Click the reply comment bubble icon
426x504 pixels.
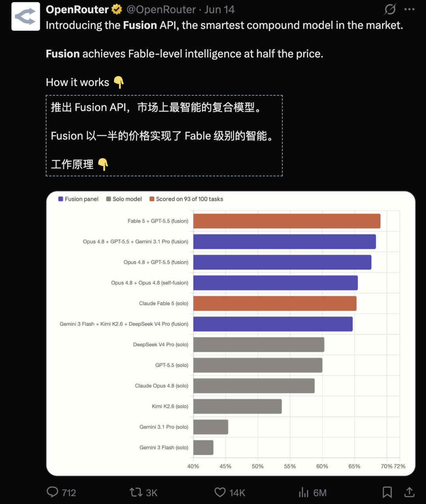(52, 492)
